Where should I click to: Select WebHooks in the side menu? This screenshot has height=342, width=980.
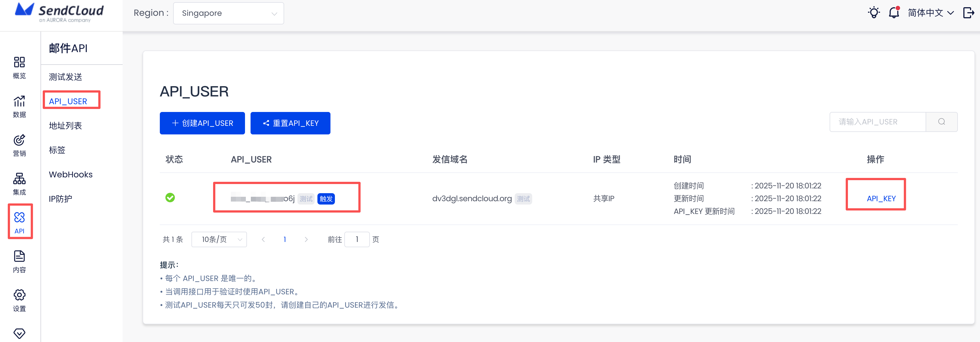[x=71, y=174]
